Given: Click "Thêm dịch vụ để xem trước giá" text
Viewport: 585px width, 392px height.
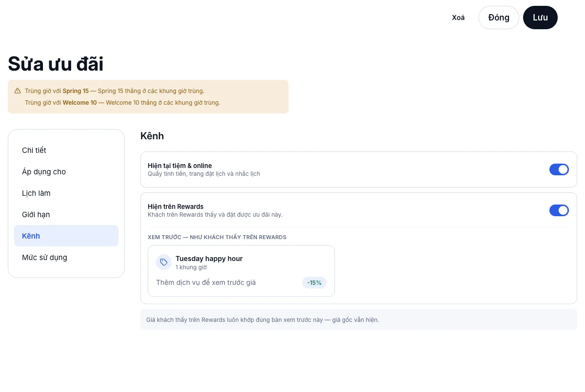Looking at the screenshot, I should coord(206,282).
